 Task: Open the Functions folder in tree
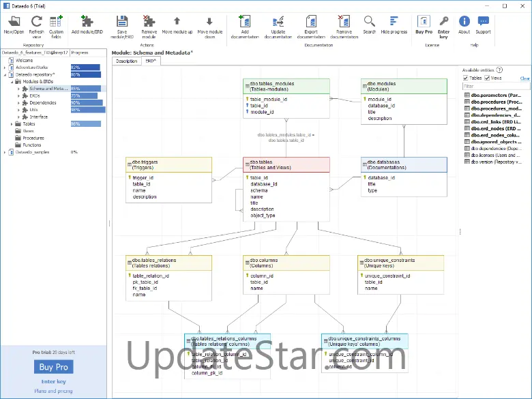32,145
